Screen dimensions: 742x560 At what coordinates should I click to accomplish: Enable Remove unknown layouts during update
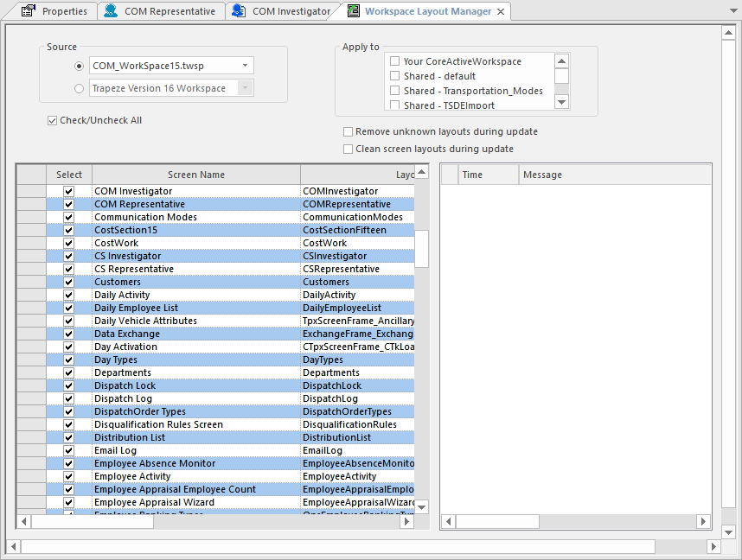(x=348, y=131)
